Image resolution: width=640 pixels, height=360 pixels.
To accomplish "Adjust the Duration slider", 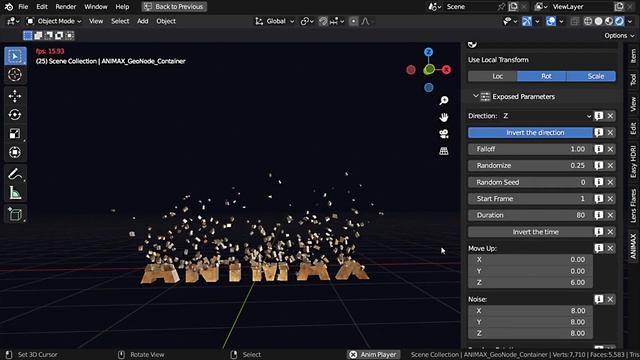I will point(531,215).
